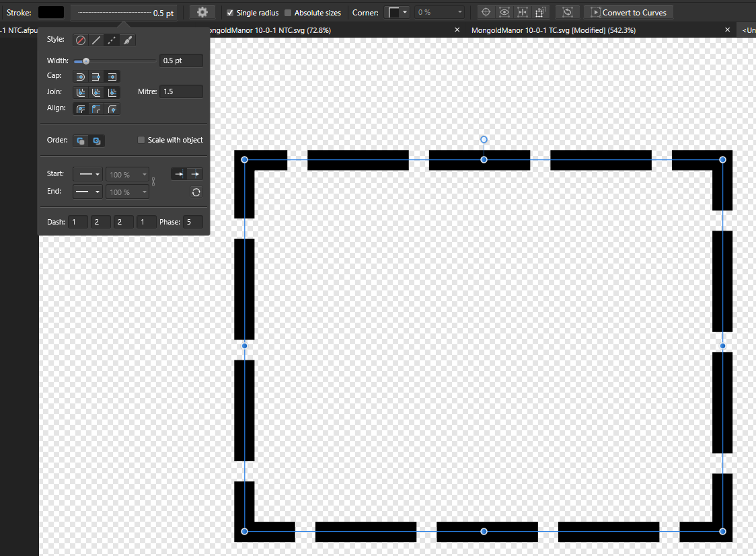Open the gear settings button in the toolbar
This screenshot has width=756, height=556.
pyautogui.click(x=202, y=13)
